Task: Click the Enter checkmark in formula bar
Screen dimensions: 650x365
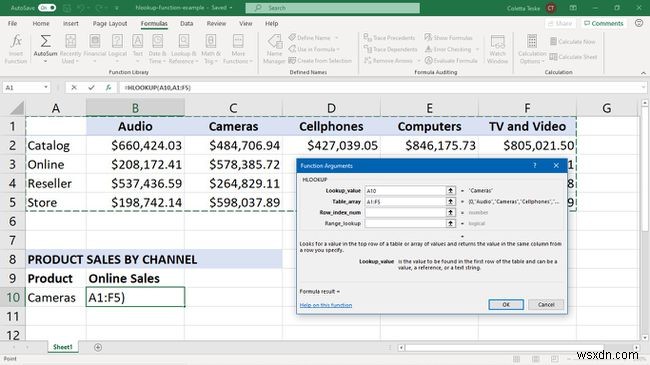Action: [x=91, y=88]
